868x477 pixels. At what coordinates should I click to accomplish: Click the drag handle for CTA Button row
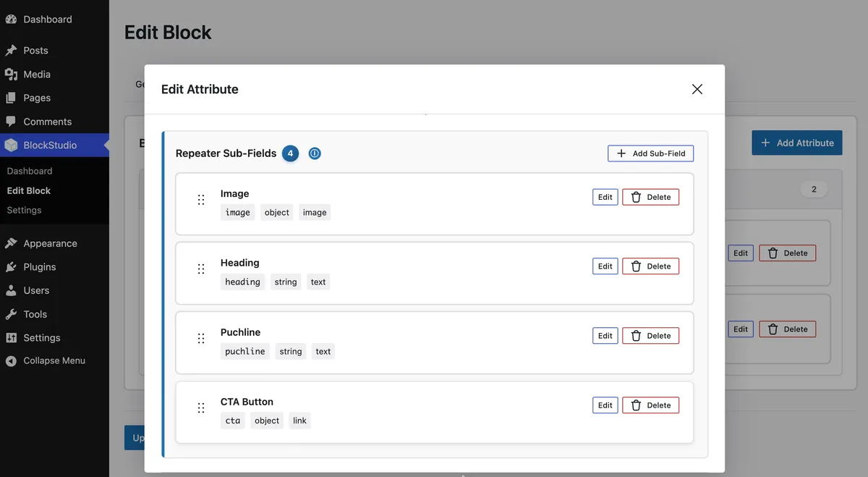201,408
